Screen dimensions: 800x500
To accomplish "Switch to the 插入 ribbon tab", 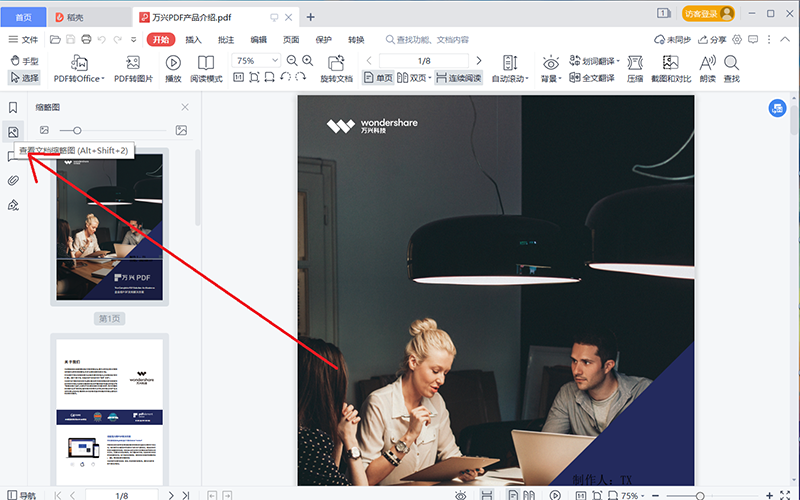I will coord(194,39).
